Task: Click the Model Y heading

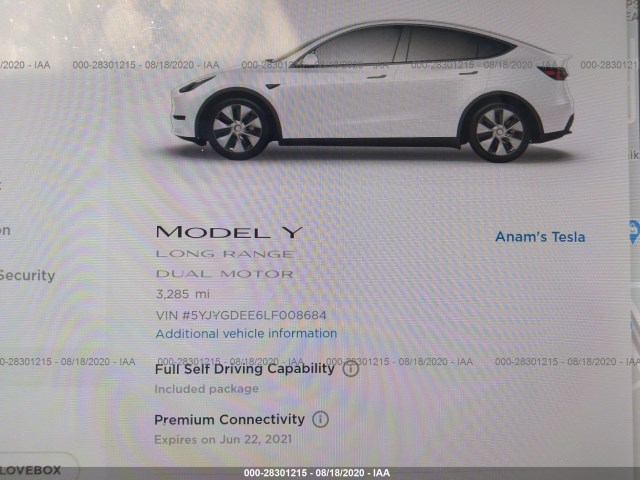Action: [x=229, y=232]
